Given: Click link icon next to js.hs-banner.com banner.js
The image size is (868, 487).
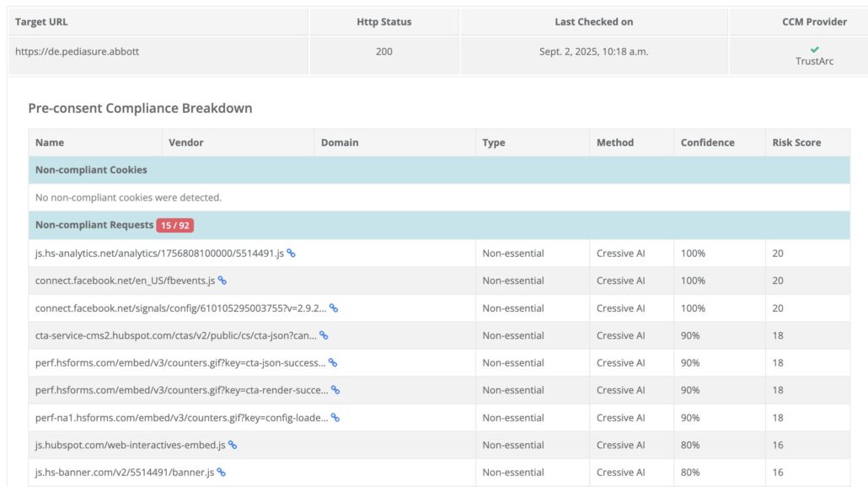Looking at the screenshot, I should click(x=221, y=472).
